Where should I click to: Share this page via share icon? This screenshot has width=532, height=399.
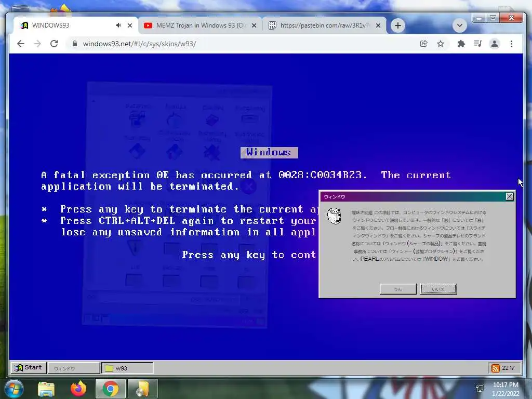coord(423,44)
